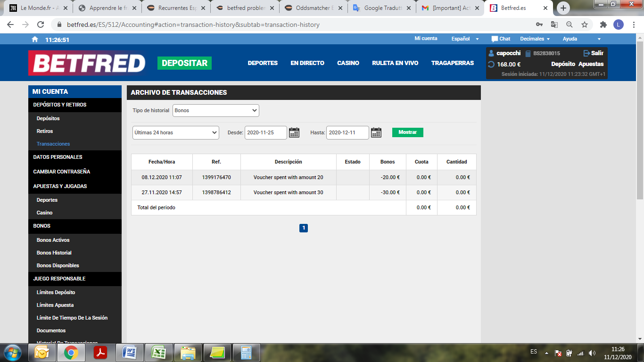Open Bonos Historial in sidebar

point(54,253)
